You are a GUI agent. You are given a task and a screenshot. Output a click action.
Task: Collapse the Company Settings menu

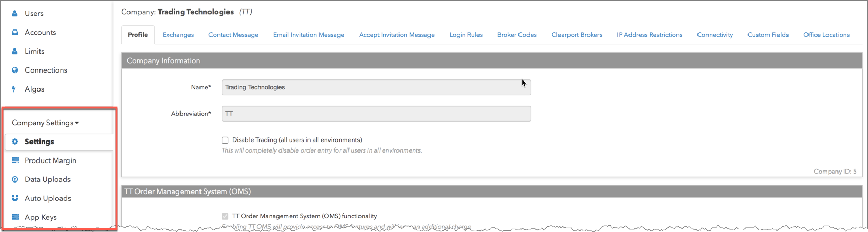(x=45, y=123)
